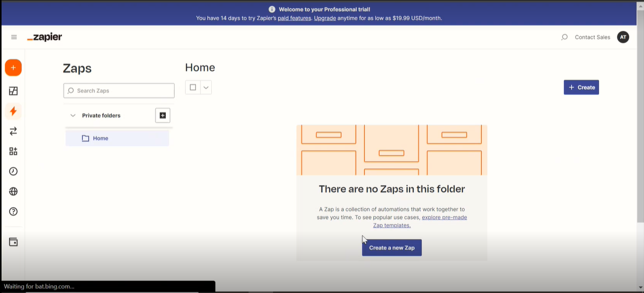The height and width of the screenshot is (293, 644).
Task: Select the Home folder
Action: 117,138
